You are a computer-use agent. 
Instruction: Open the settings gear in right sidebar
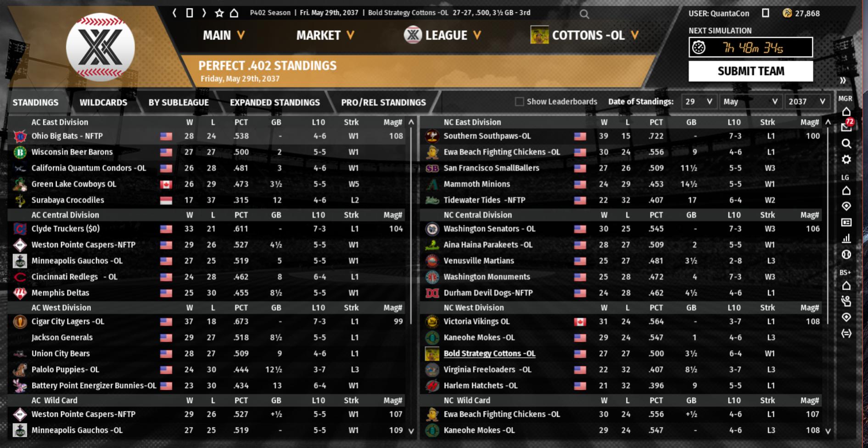tap(846, 160)
